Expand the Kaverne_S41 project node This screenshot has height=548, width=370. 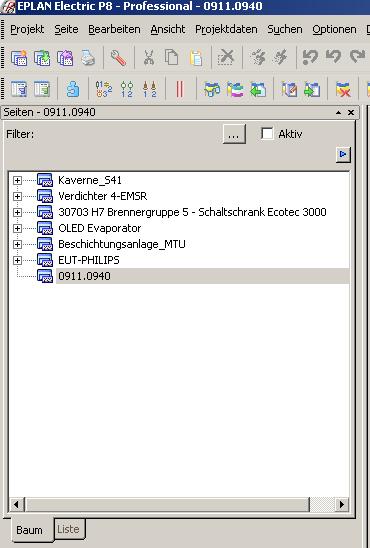click(x=17, y=180)
